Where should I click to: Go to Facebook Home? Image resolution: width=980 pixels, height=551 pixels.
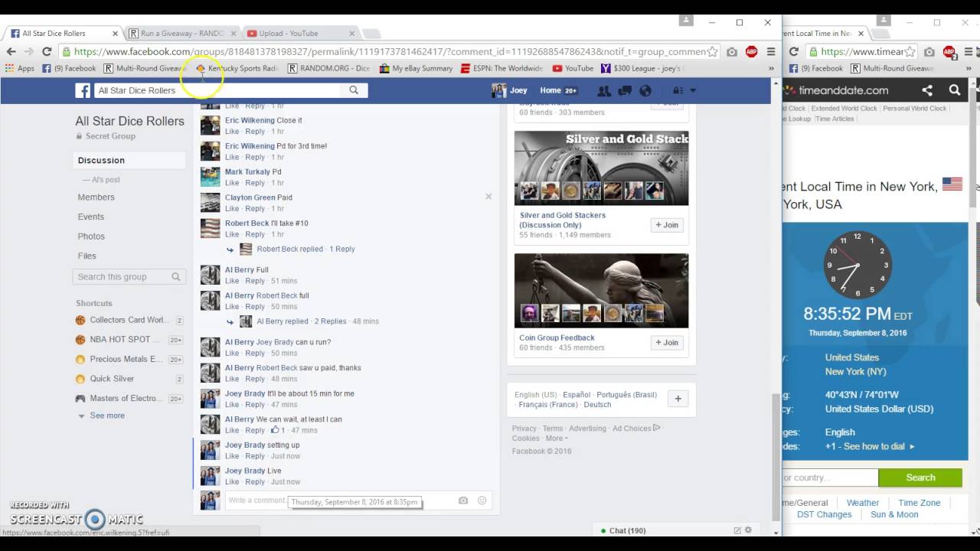(550, 90)
